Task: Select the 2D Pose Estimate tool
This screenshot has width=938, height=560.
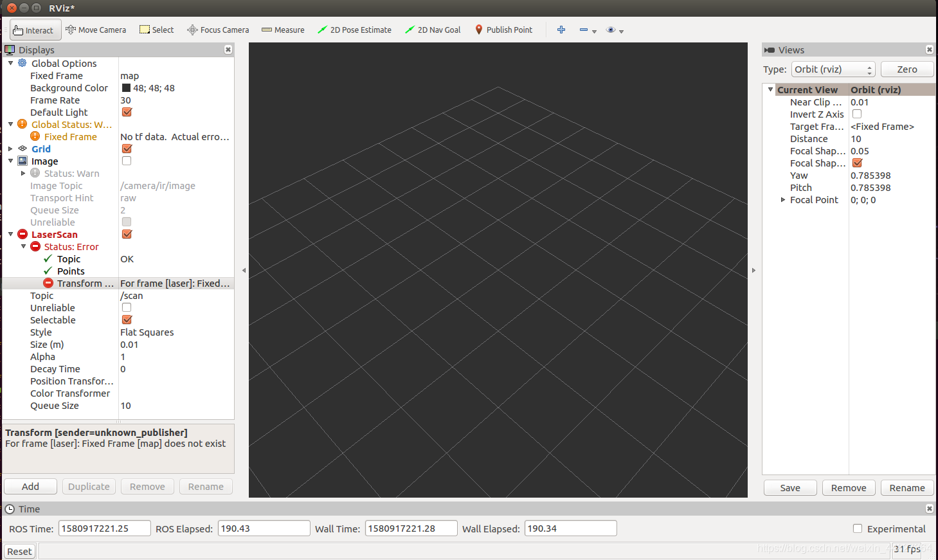Action: click(354, 30)
